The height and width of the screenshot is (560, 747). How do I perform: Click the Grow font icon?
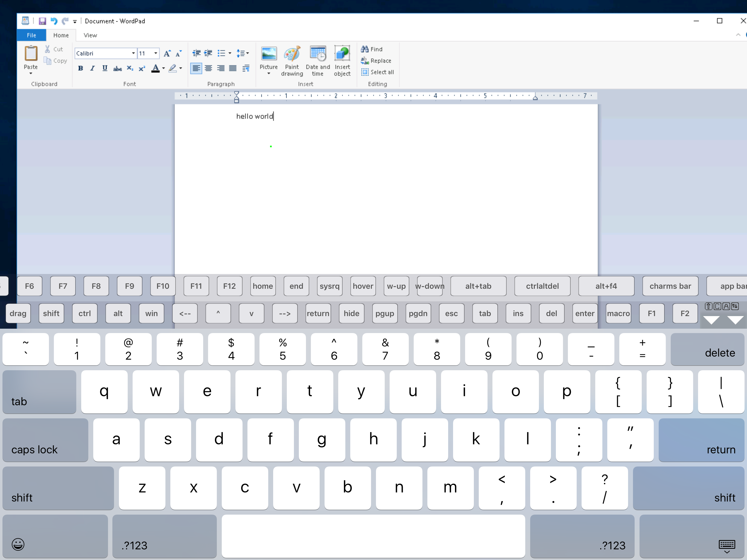coord(167,53)
